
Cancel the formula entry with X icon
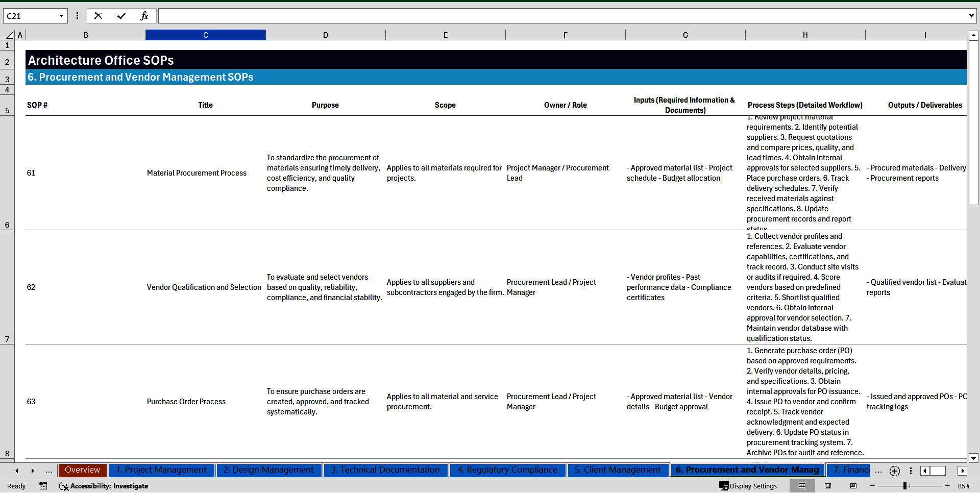(x=99, y=16)
